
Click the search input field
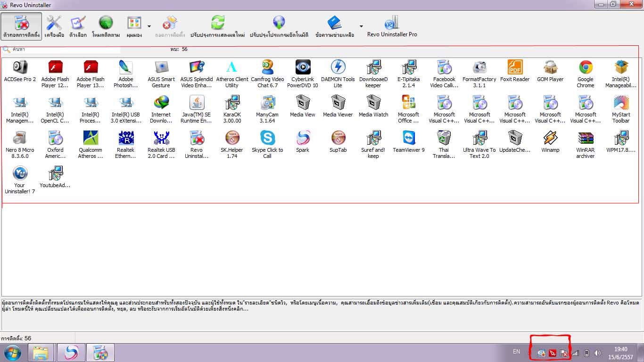click(66, 49)
